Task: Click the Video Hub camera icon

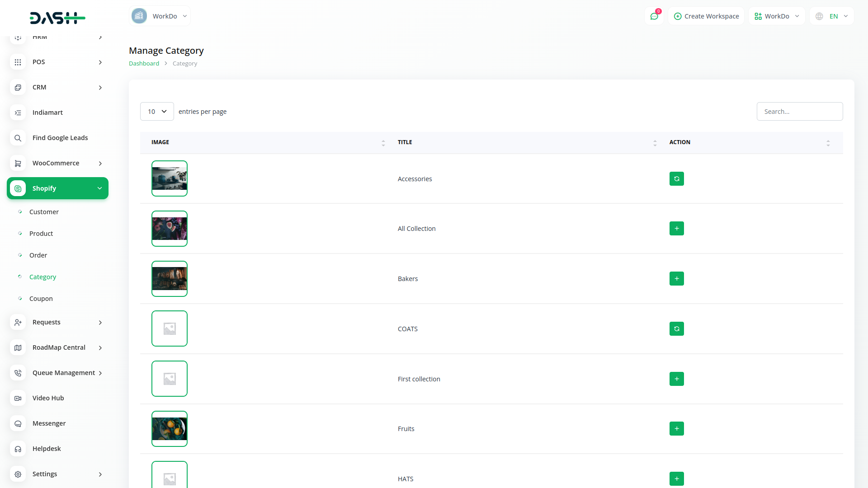Action: [x=18, y=398]
